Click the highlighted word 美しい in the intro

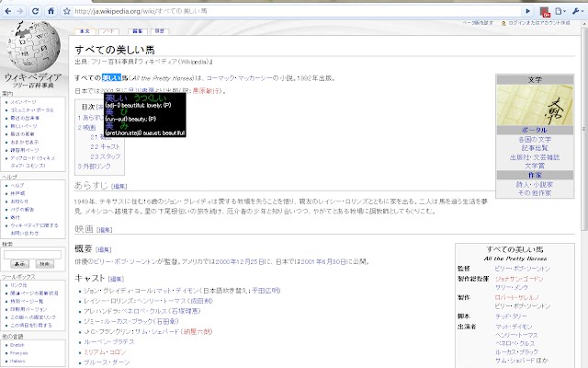pos(112,77)
